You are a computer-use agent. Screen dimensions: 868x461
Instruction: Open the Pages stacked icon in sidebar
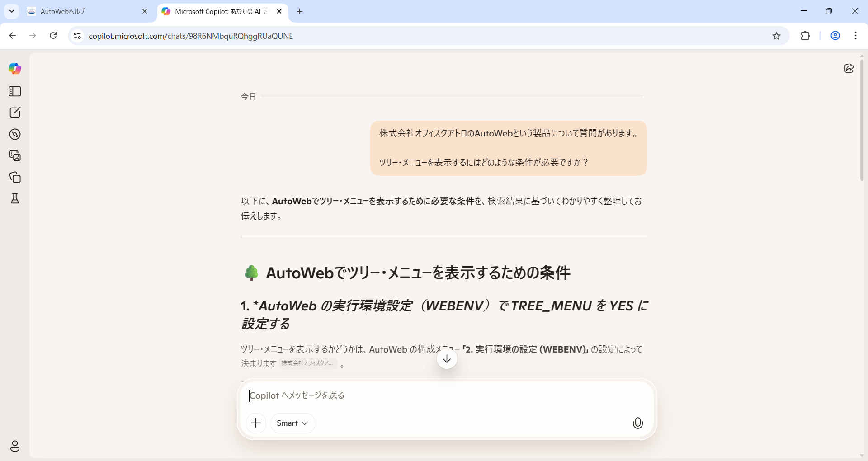coord(15,177)
